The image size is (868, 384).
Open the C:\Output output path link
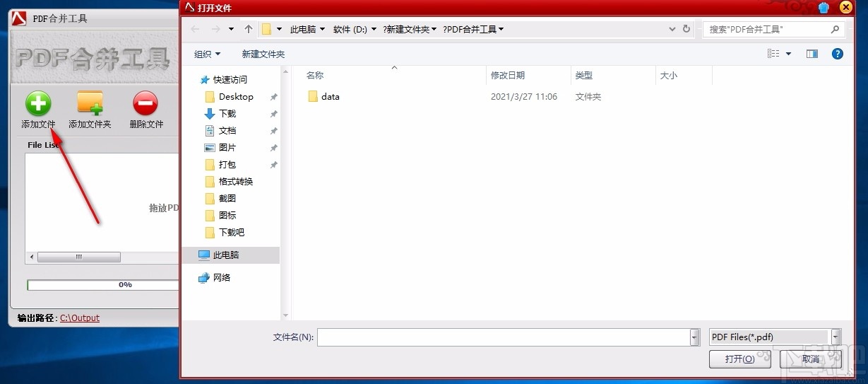pyautogui.click(x=80, y=318)
